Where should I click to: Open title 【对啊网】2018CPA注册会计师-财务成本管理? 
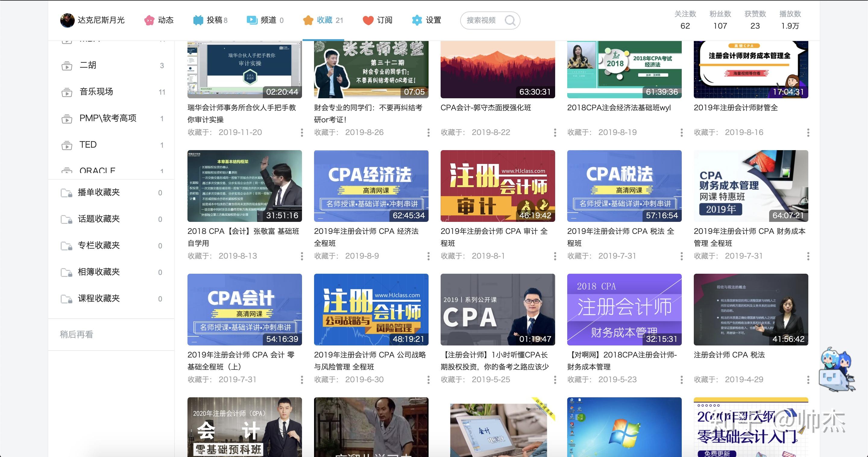click(x=622, y=361)
